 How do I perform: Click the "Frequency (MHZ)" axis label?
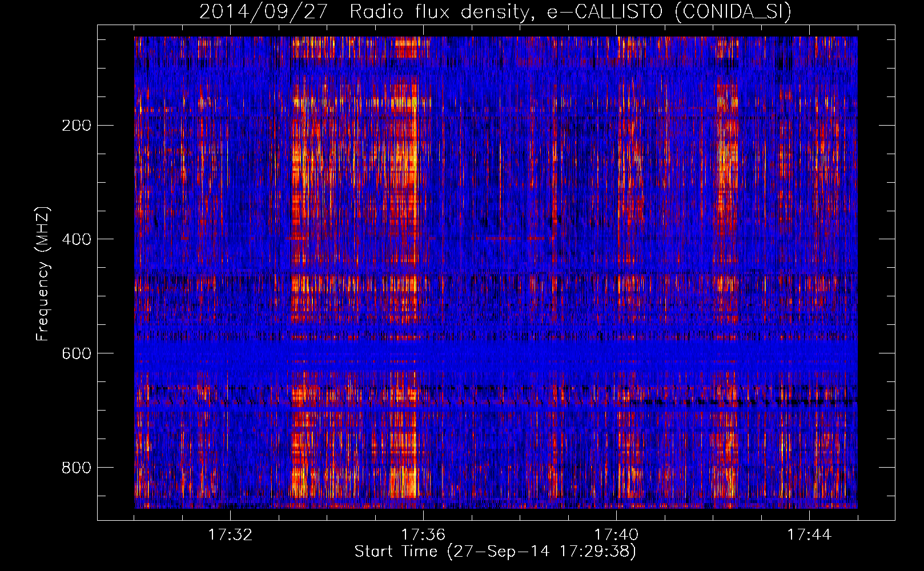click(43, 274)
